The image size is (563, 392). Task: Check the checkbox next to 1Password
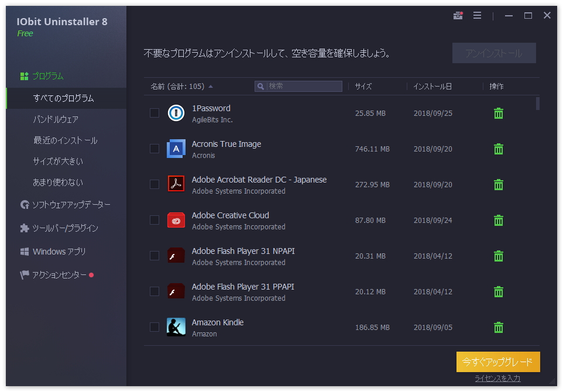pos(155,113)
